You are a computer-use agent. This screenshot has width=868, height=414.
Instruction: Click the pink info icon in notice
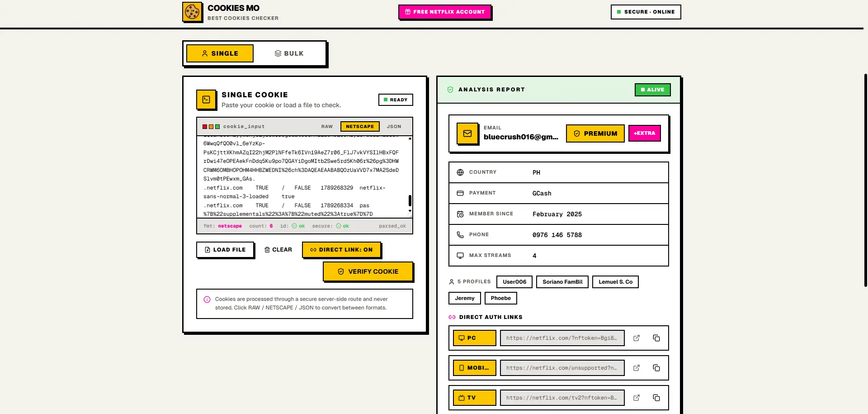207,300
